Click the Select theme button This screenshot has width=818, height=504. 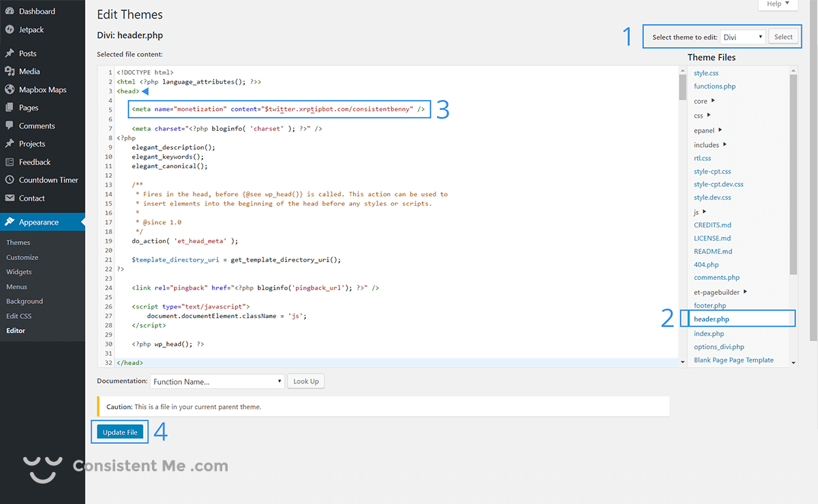click(x=783, y=37)
